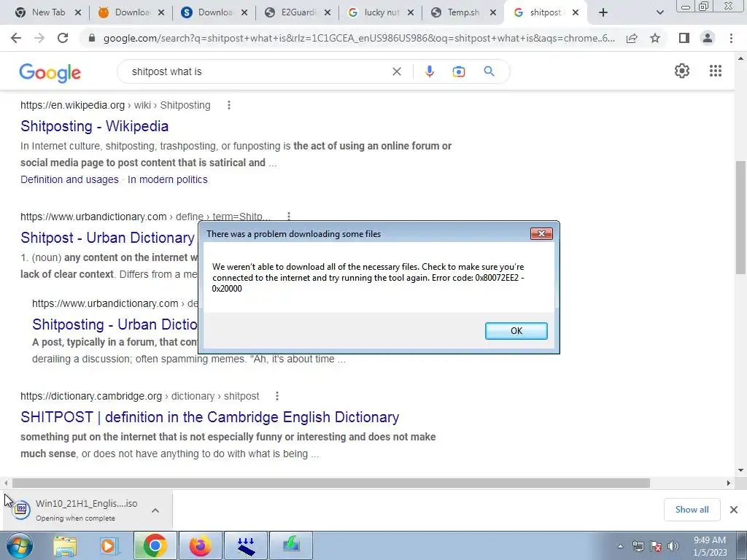Viewport: 747px width, 560px height.
Task: Show hidden system tray icons
Action: click(x=620, y=546)
